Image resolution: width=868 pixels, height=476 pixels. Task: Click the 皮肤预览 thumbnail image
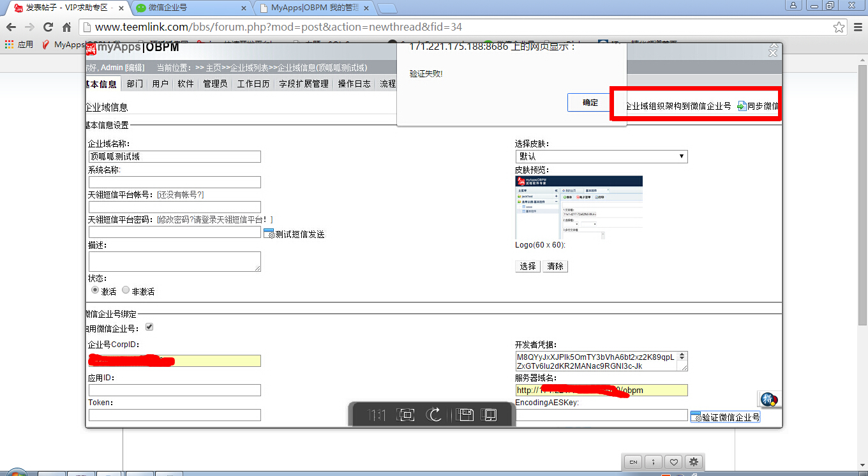coord(579,207)
